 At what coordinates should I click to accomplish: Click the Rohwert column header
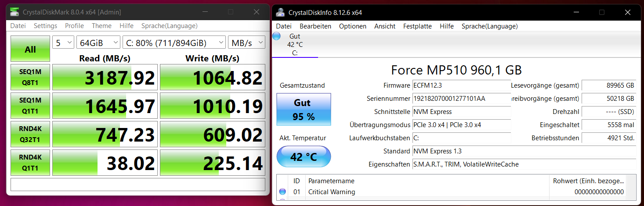pos(588,181)
